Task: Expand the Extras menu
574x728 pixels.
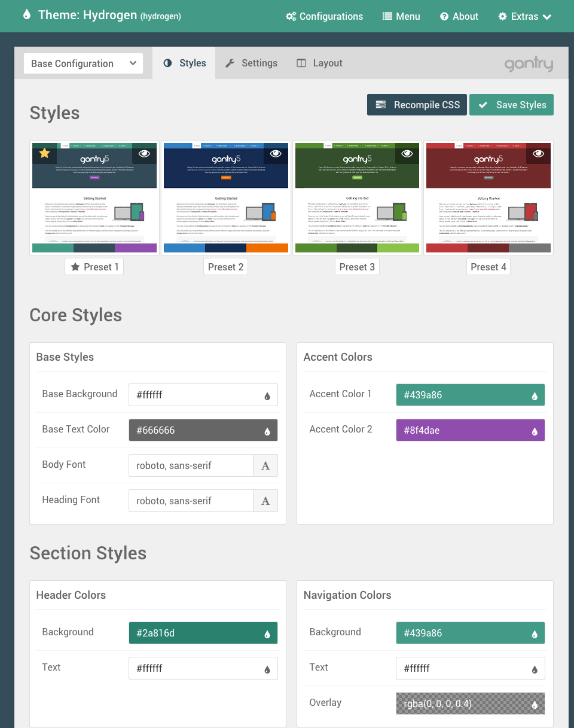Action: point(524,16)
